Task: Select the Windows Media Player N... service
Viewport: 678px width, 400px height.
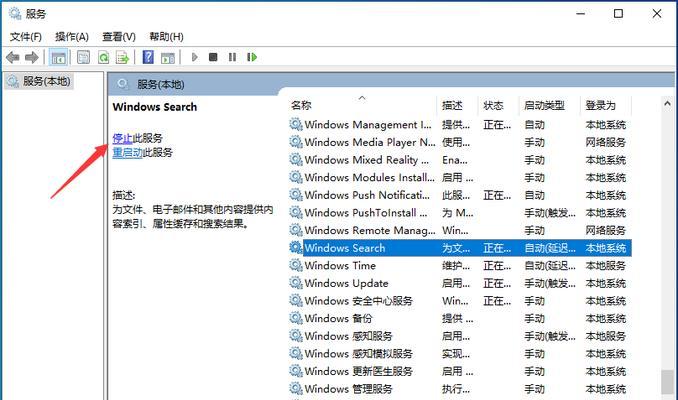Action: coord(460,142)
